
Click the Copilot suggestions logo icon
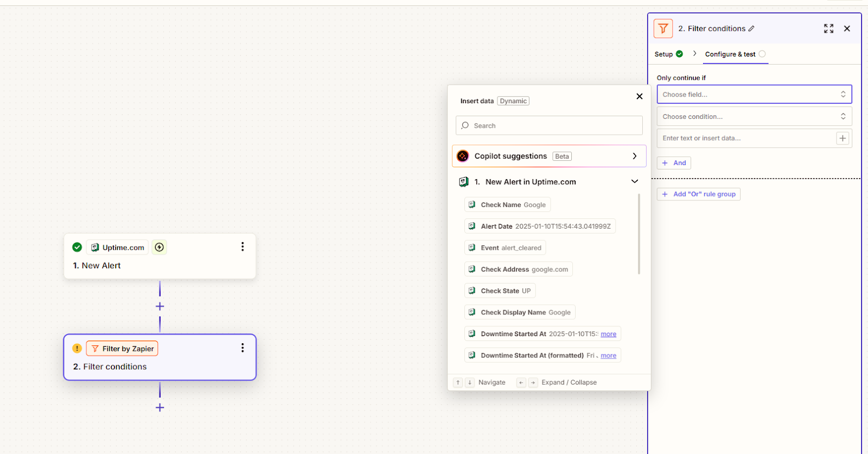coord(463,156)
